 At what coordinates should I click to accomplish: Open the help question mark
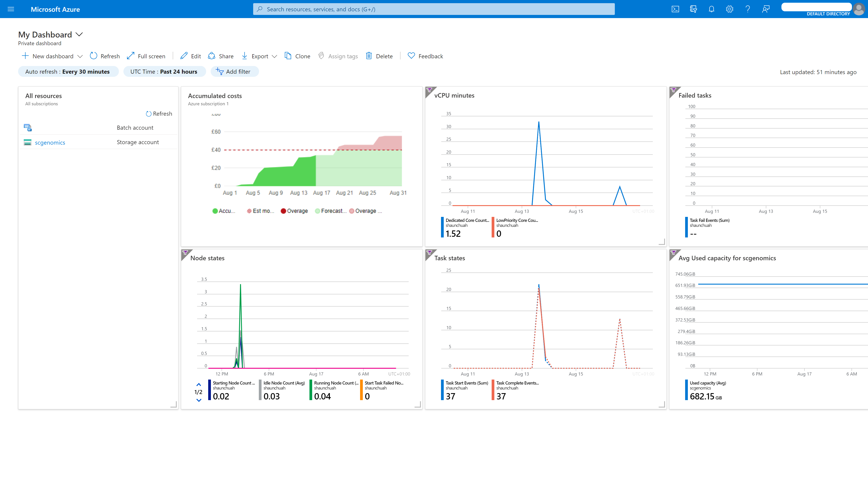(747, 9)
